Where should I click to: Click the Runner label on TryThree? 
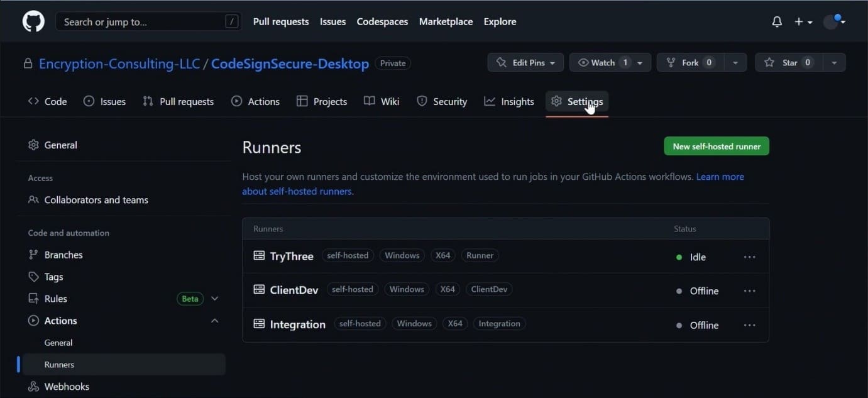point(480,255)
